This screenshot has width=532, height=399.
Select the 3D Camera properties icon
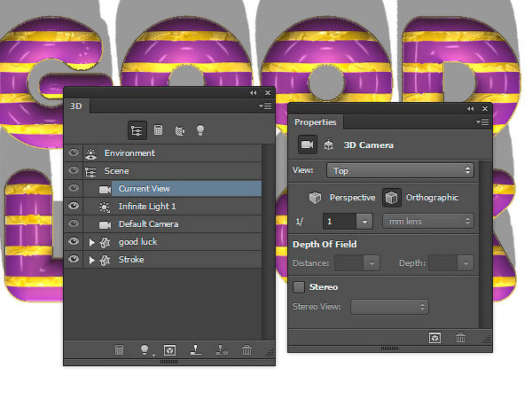click(x=308, y=145)
